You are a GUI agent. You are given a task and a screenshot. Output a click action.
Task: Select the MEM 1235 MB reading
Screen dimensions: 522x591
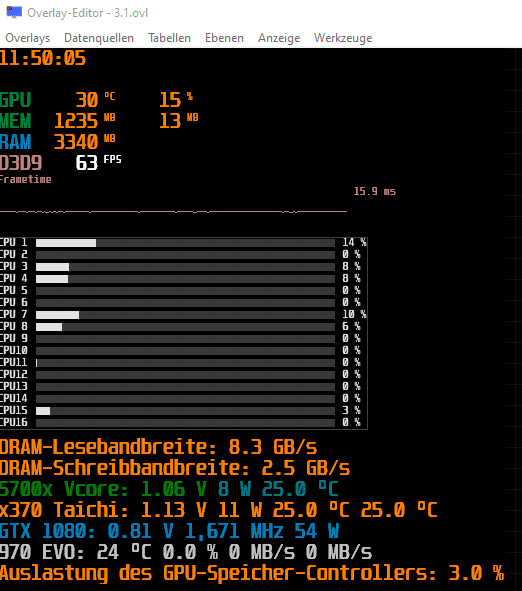coord(85,121)
